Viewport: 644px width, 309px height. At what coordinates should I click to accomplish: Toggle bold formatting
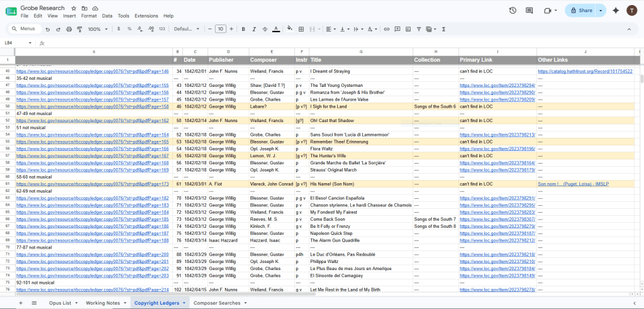pyautogui.click(x=243, y=29)
